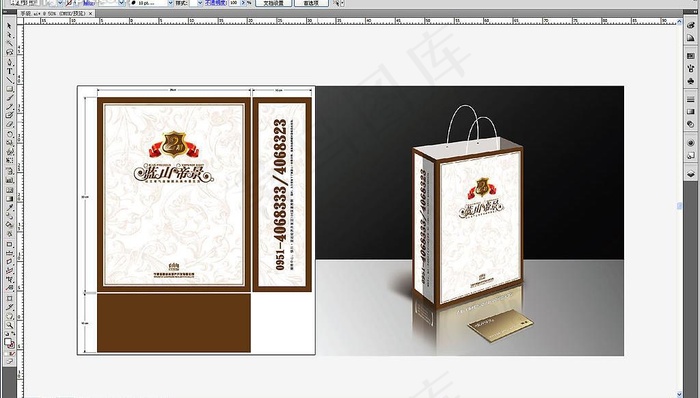Screen dimensions: 700x398
Task: Select the gold card beside the bag
Action: coord(500,327)
